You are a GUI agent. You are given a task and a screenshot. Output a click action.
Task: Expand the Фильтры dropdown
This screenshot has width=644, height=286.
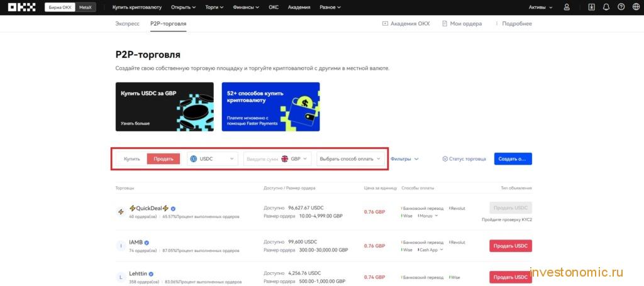click(404, 159)
